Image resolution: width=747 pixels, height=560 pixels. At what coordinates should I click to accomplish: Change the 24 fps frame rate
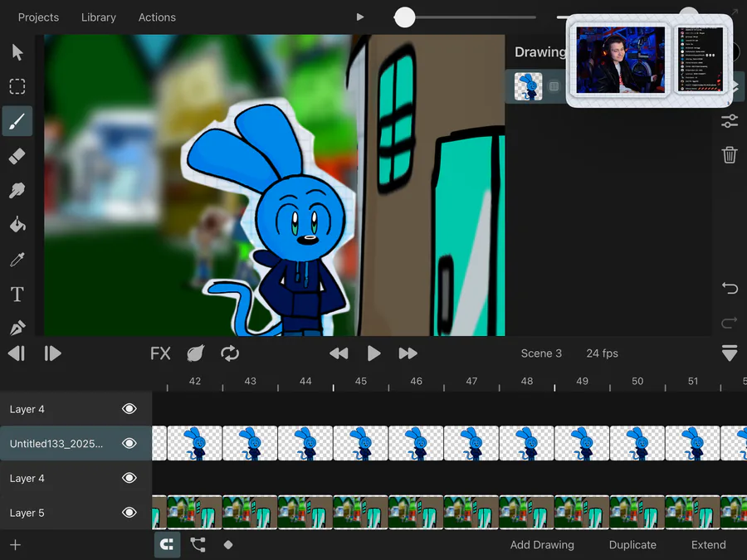pyautogui.click(x=603, y=353)
